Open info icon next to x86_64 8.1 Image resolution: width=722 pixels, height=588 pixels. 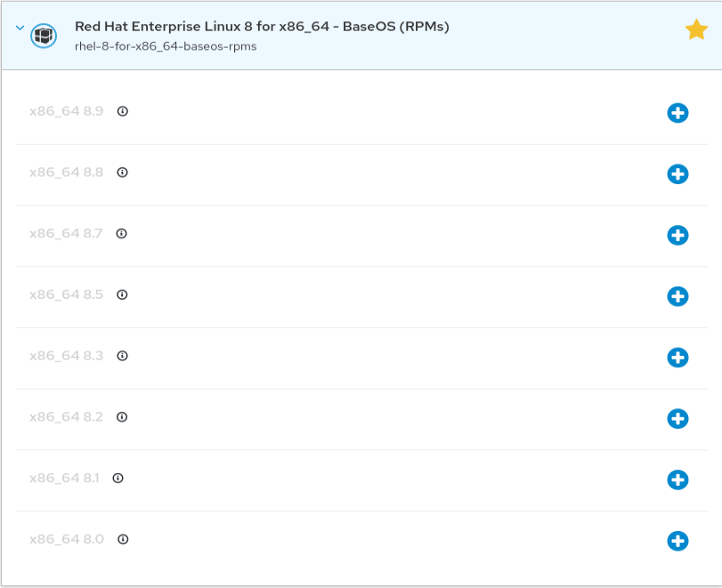coord(118,478)
